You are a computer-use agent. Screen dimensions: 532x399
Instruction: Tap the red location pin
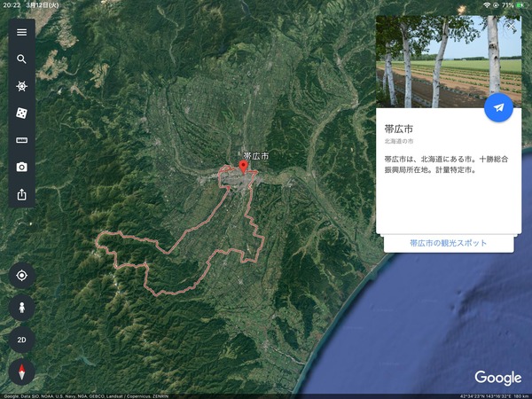tap(243, 167)
